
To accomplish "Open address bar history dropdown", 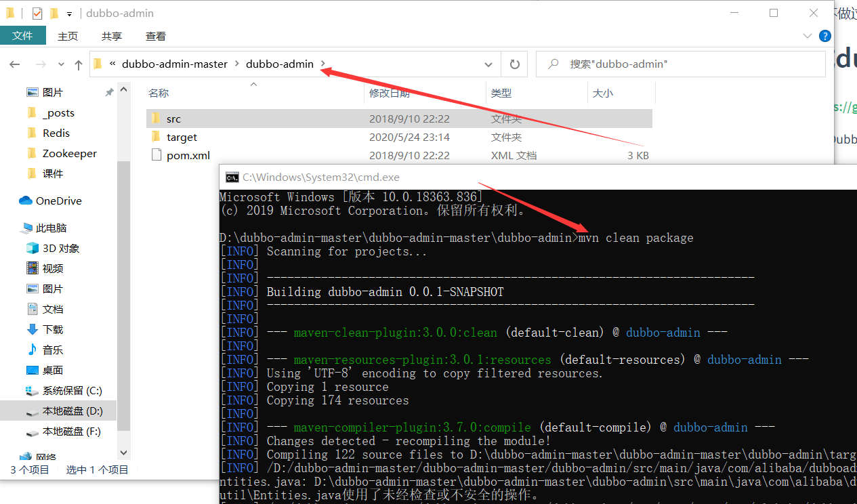I will (488, 64).
